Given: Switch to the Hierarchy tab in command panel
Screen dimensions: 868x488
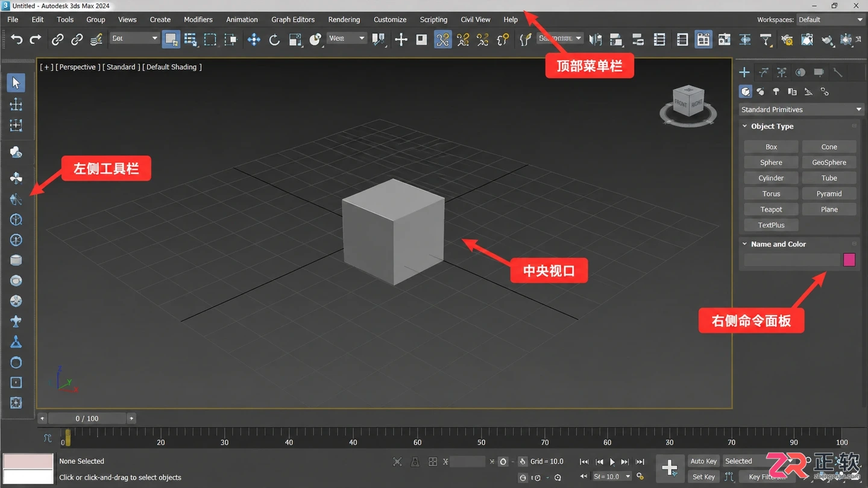Looking at the screenshot, I should pos(782,72).
